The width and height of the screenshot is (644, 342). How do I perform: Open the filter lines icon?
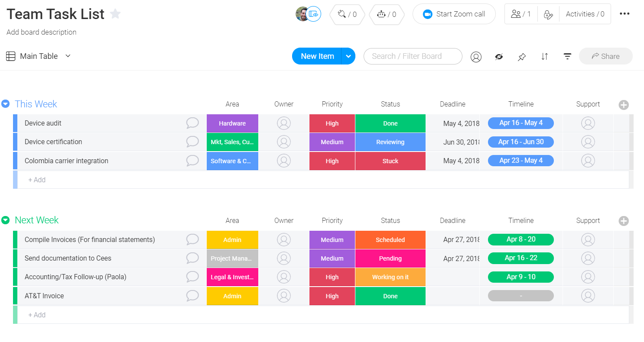point(567,57)
